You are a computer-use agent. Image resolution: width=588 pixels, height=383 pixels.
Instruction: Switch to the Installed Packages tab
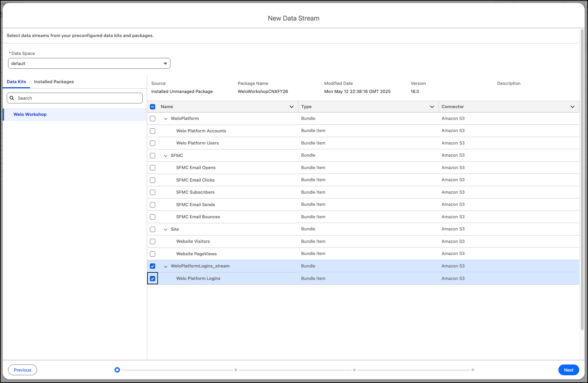click(x=54, y=82)
